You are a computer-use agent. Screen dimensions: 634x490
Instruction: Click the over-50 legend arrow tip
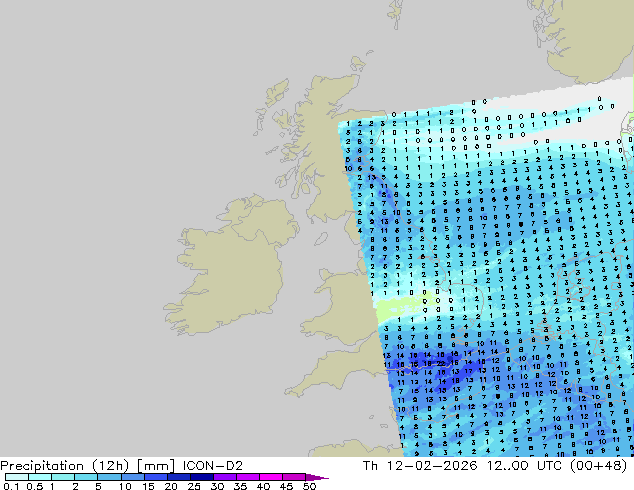(317, 478)
